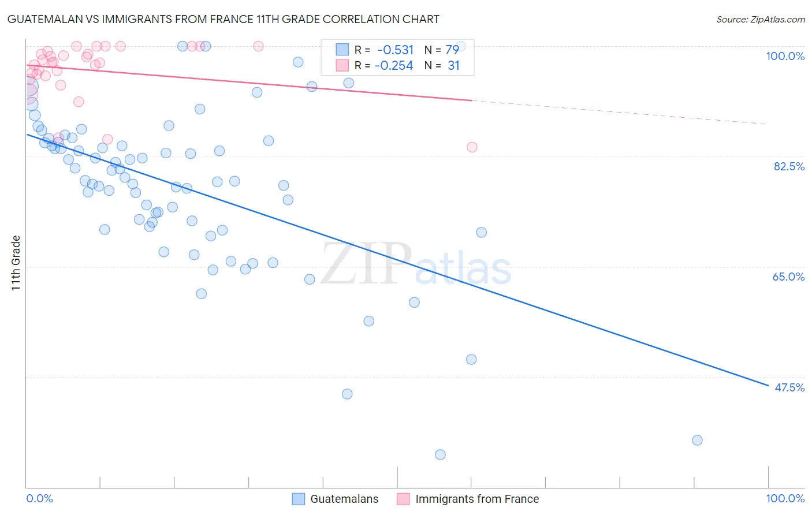Click the 82.5% y-axis label
Viewport: 812px width, 515px height.
click(x=789, y=166)
